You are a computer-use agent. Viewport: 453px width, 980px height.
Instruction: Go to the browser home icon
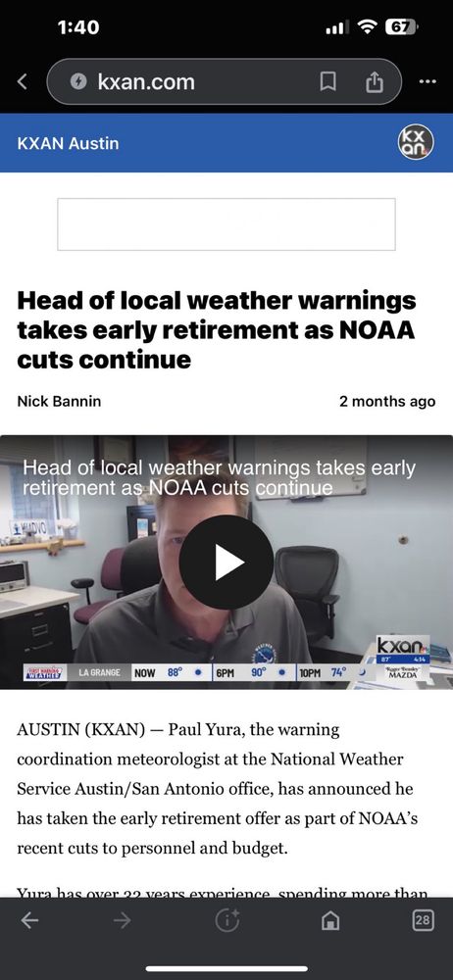tap(330, 920)
